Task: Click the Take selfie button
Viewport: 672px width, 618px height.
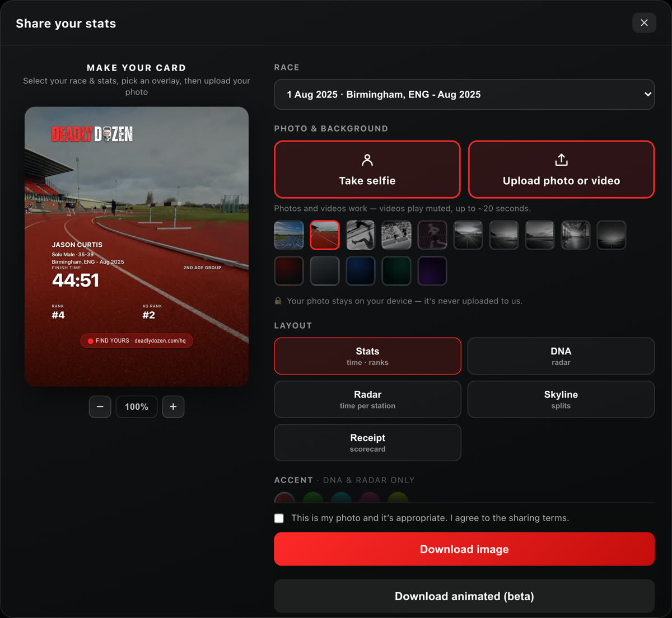Action: coord(367,169)
